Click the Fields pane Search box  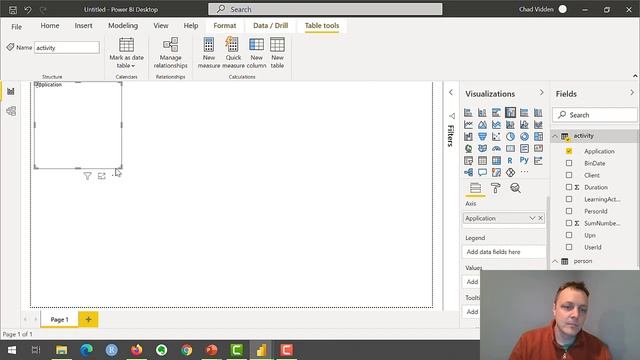click(x=595, y=115)
